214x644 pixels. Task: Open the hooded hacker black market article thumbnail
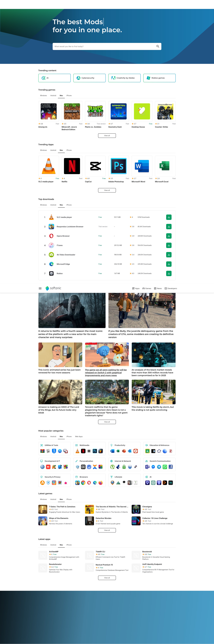154,355
